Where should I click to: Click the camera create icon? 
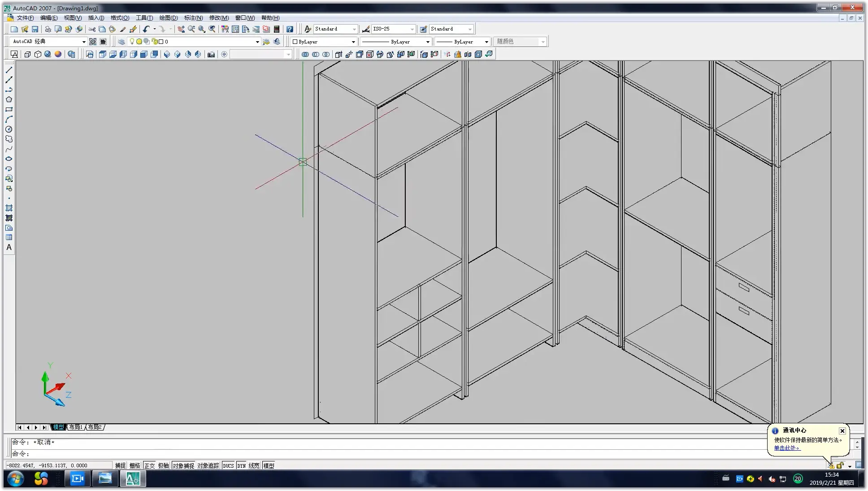coord(211,54)
